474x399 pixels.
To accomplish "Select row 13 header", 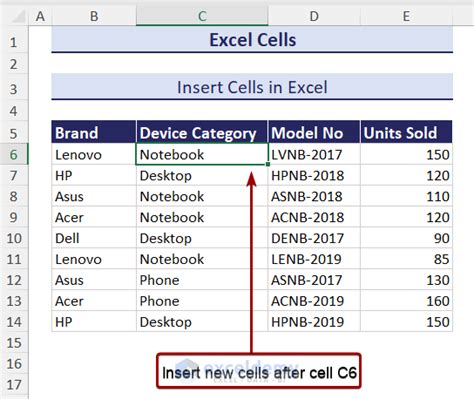I will tap(14, 301).
